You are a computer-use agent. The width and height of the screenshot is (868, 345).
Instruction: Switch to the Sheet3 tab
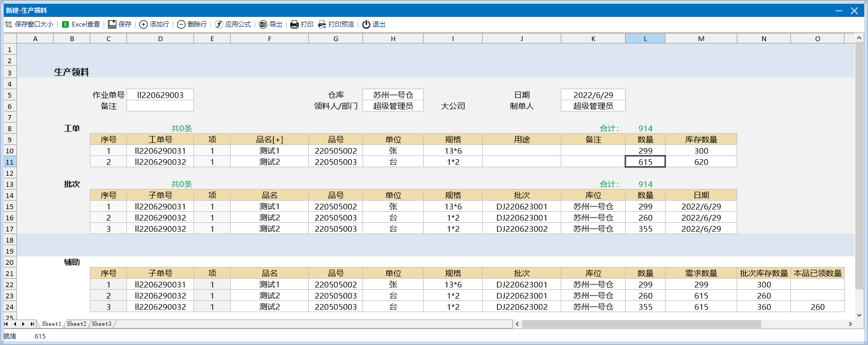(102, 324)
